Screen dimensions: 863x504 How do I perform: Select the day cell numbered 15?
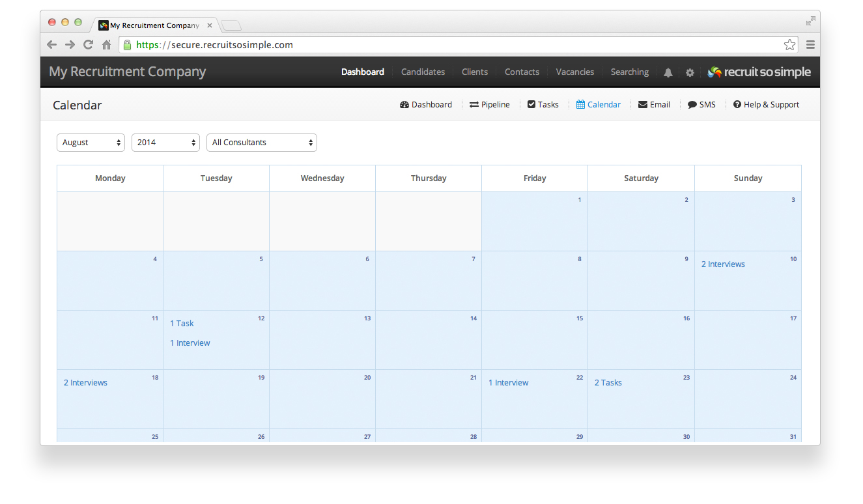[535, 340]
